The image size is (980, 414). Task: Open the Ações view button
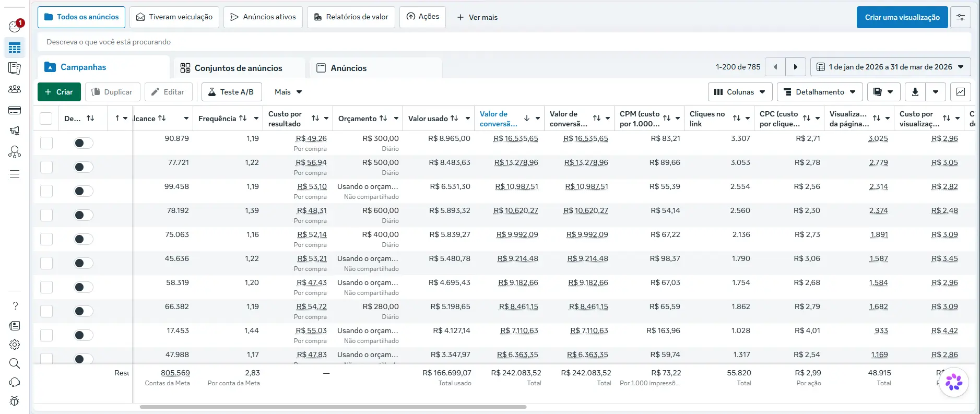[423, 17]
